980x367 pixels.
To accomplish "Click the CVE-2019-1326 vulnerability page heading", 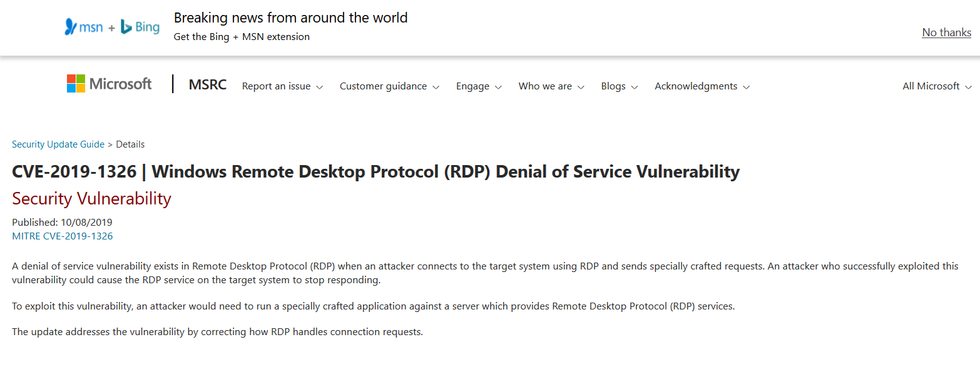I will (x=375, y=171).
